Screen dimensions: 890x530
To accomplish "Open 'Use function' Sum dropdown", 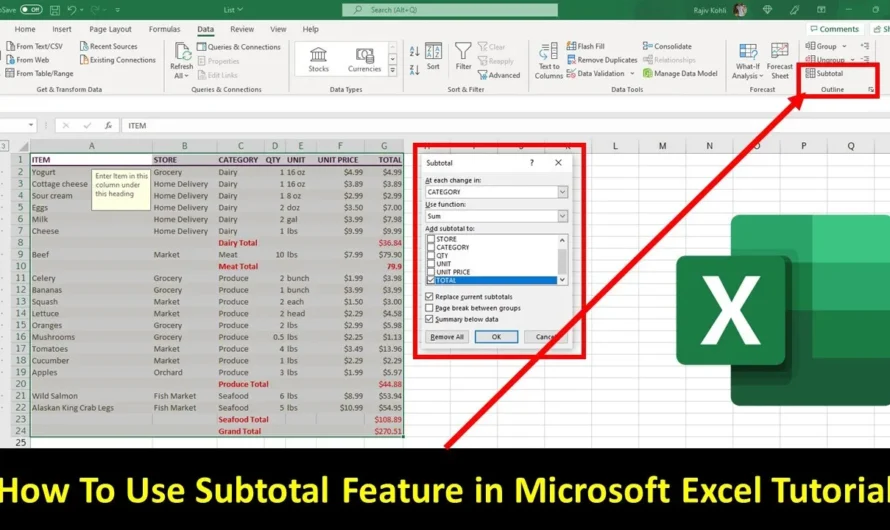I will tap(562, 216).
